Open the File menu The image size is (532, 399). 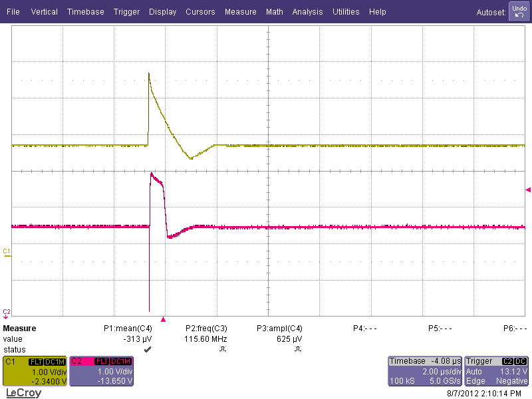pos(13,12)
